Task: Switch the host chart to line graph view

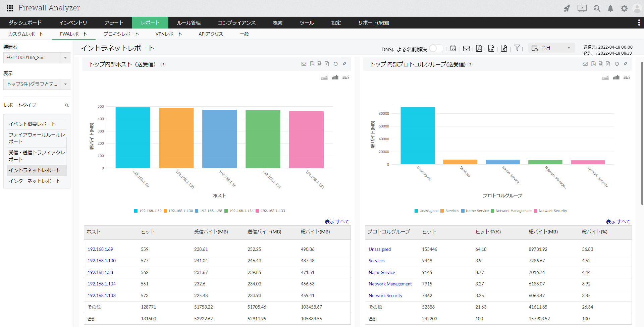Action: (346, 77)
